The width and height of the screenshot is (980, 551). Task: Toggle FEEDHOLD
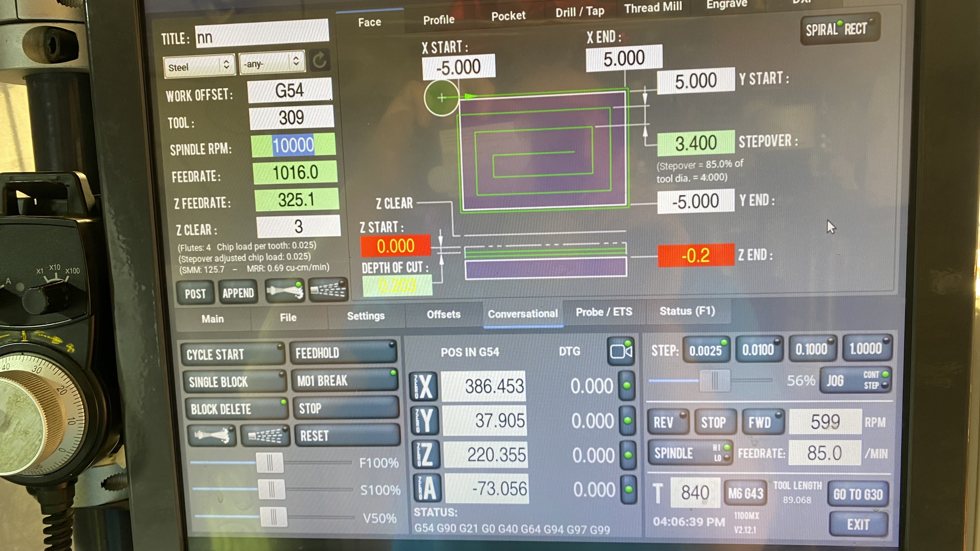[x=343, y=353]
